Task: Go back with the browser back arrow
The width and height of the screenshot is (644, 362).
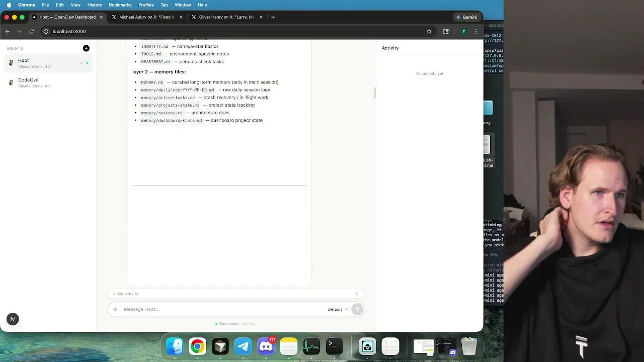Action: (8, 31)
